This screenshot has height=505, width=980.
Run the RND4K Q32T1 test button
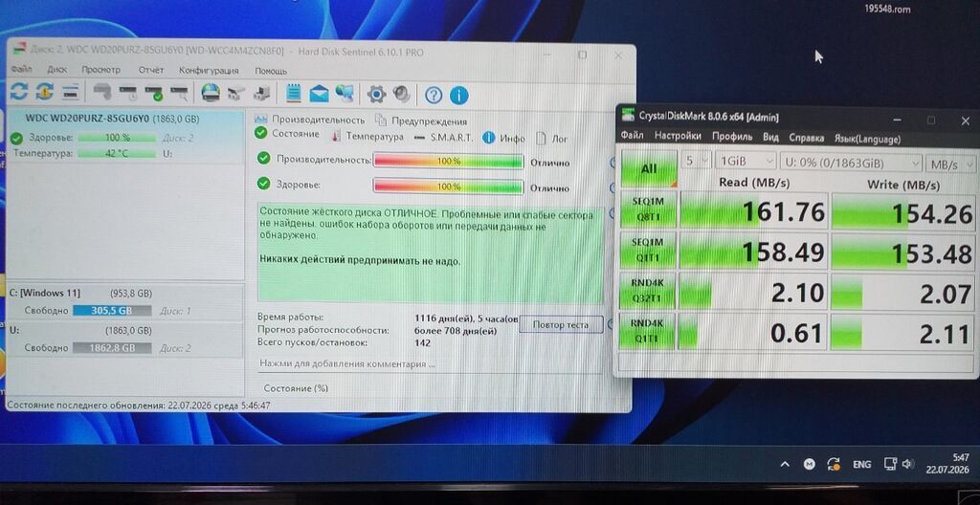(x=648, y=292)
